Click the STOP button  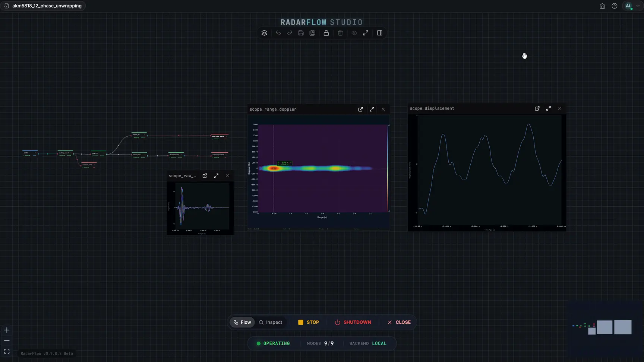[x=309, y=322]
